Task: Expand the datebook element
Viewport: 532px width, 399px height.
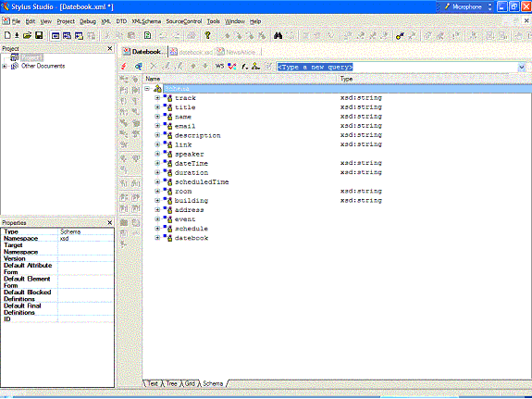Action: (x=157, y=238)
